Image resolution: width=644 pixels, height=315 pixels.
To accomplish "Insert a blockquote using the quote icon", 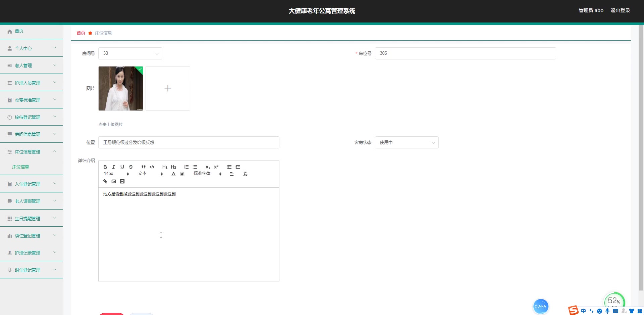I will click(x=144, y=167).
